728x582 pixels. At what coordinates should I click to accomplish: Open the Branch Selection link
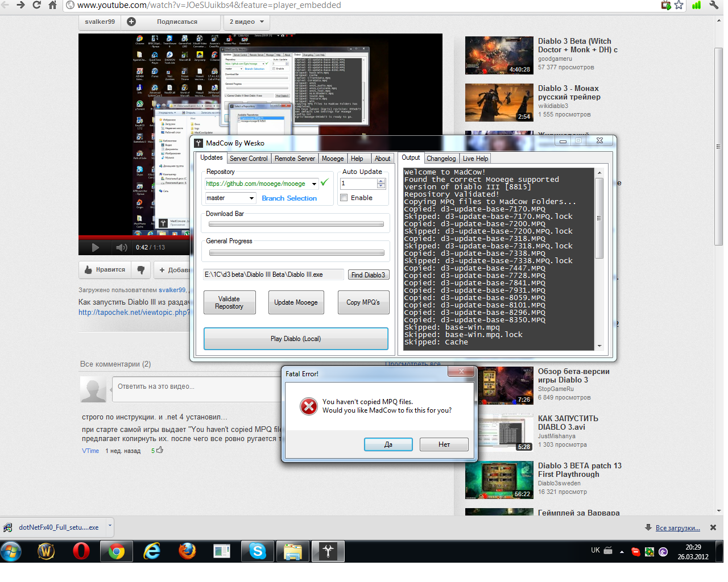[x=289, y=198]
